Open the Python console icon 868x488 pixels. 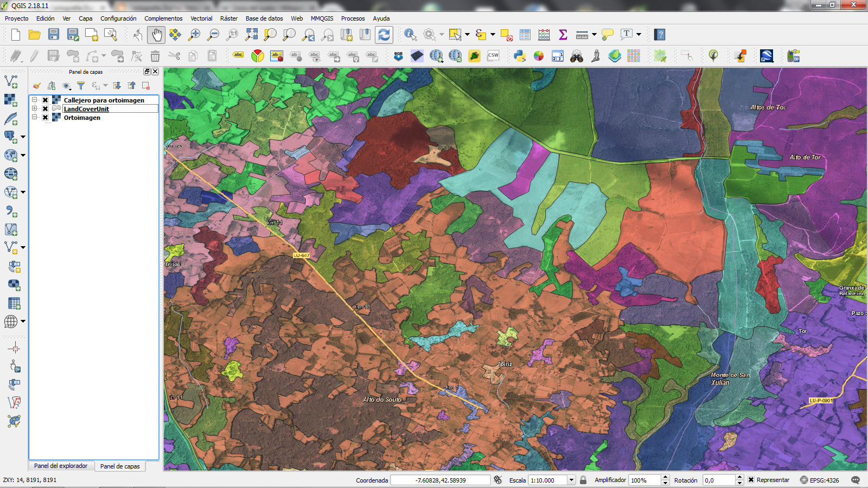point(520,56)
